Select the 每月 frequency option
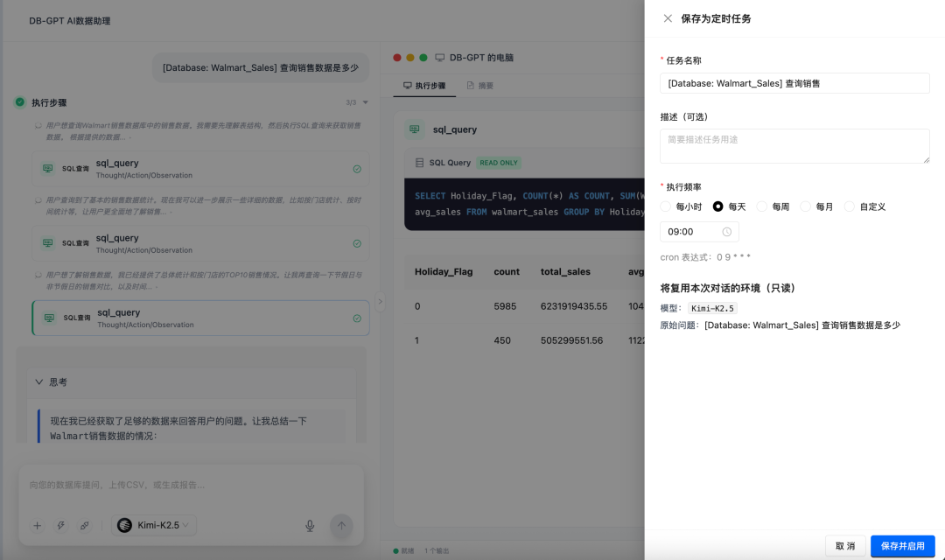945x560 pixels. 816,206
